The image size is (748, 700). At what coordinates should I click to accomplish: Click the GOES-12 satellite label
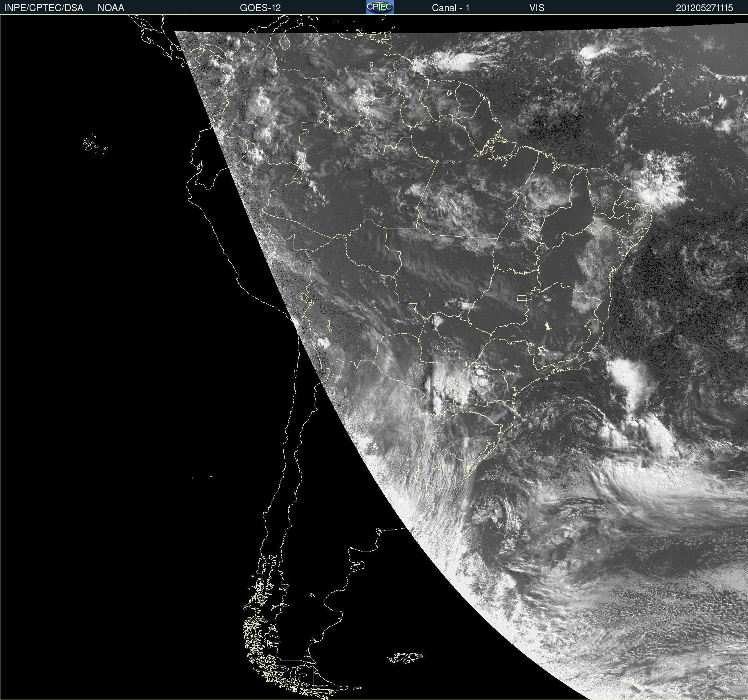[260, 8]
